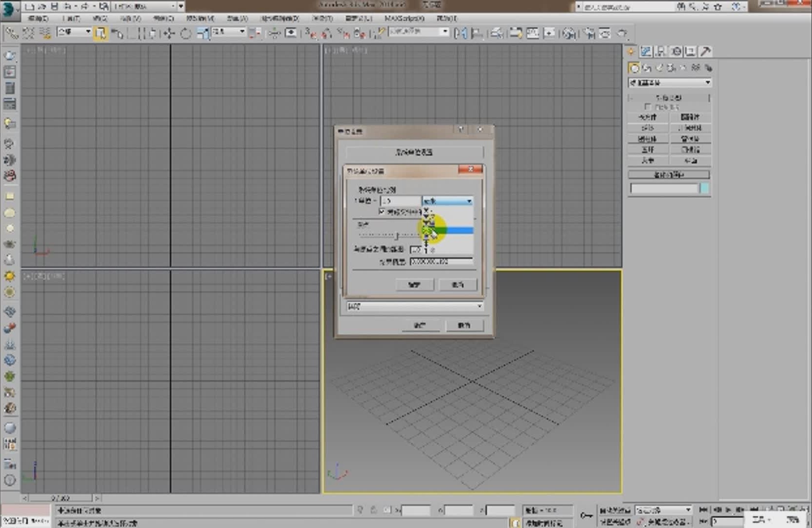Click the Use Pivot Point Center icon
The height and width of the screenshot is (528, 812).
(x=255, y=33)
